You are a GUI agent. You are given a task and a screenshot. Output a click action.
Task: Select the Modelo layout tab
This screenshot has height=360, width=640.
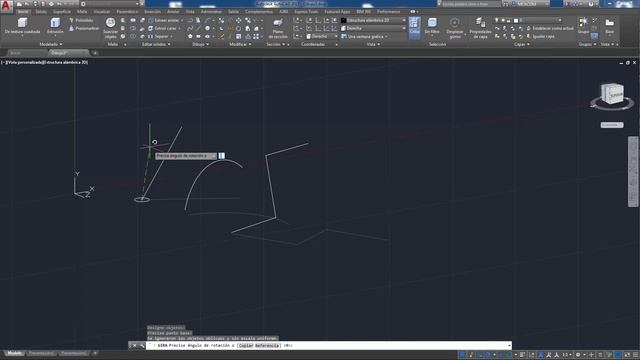(15, 353)
